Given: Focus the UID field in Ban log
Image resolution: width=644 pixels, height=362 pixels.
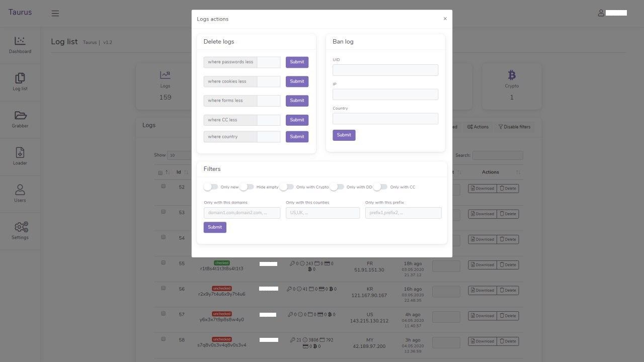Looking at the screenshot, I should [x=385, y=70].
